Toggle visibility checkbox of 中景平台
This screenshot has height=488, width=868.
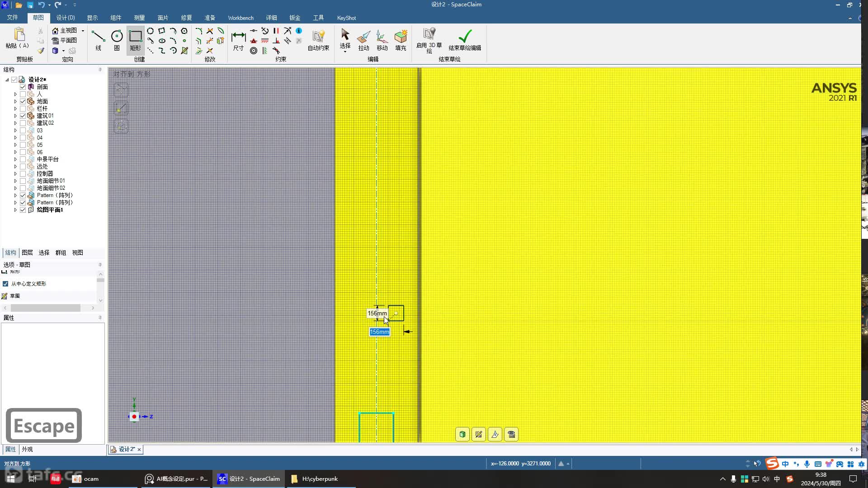[x=23, y=159]
